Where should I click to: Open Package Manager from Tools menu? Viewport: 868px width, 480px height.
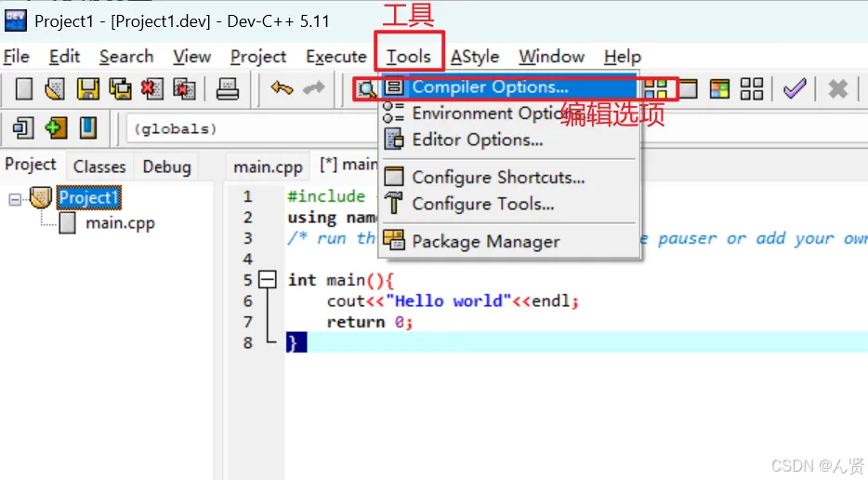(509, 241)
